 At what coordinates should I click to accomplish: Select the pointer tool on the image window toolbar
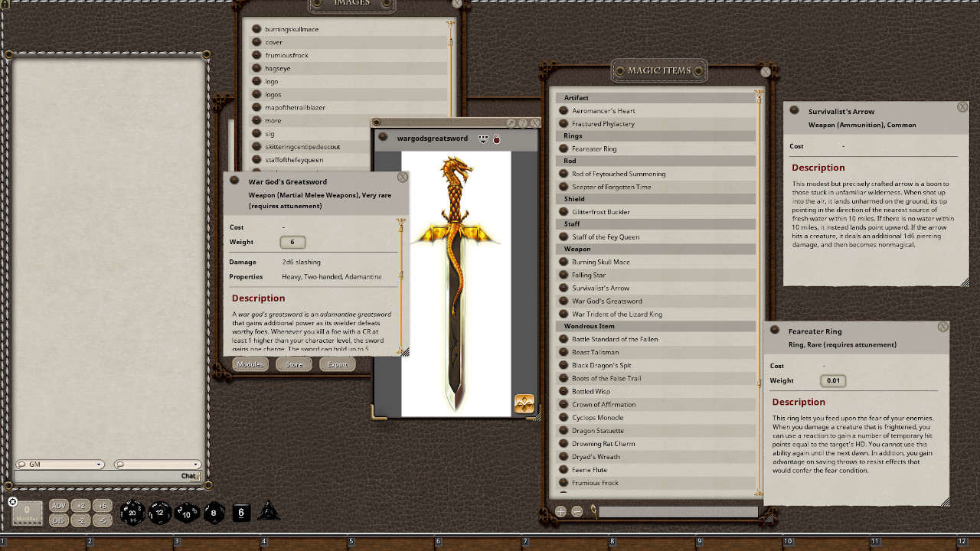click(x=511, y=122)
